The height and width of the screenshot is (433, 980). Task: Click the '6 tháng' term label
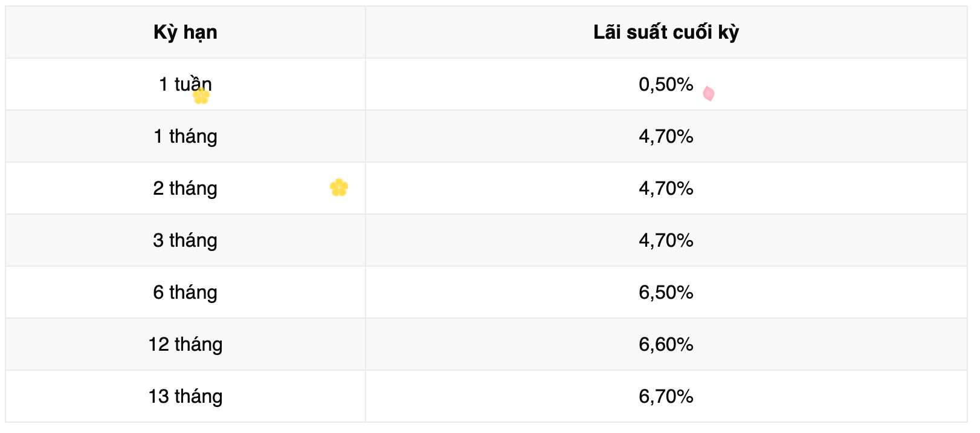coord(185,292)
